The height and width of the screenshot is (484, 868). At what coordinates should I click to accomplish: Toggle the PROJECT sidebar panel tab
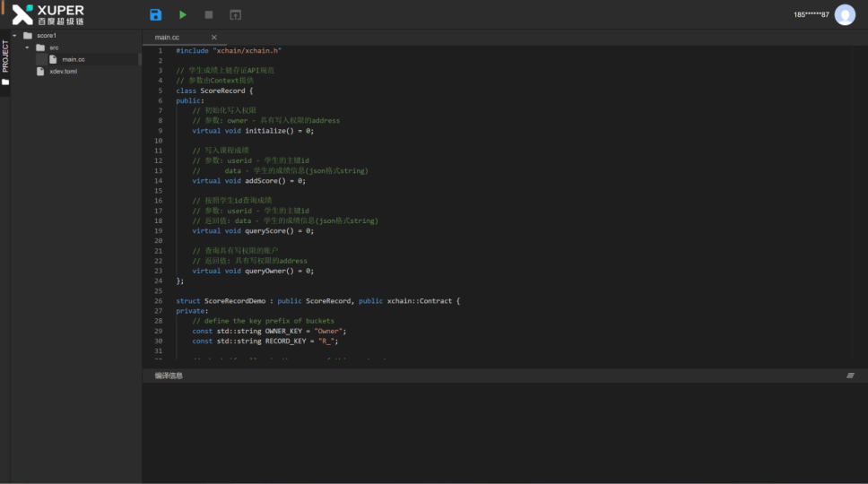[5, 56]
